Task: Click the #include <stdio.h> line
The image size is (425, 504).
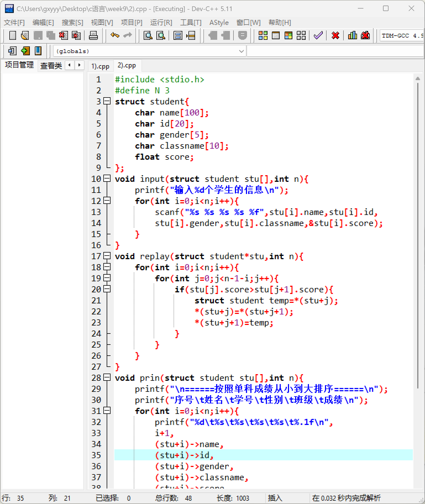Action: click(x=159, y=79)
